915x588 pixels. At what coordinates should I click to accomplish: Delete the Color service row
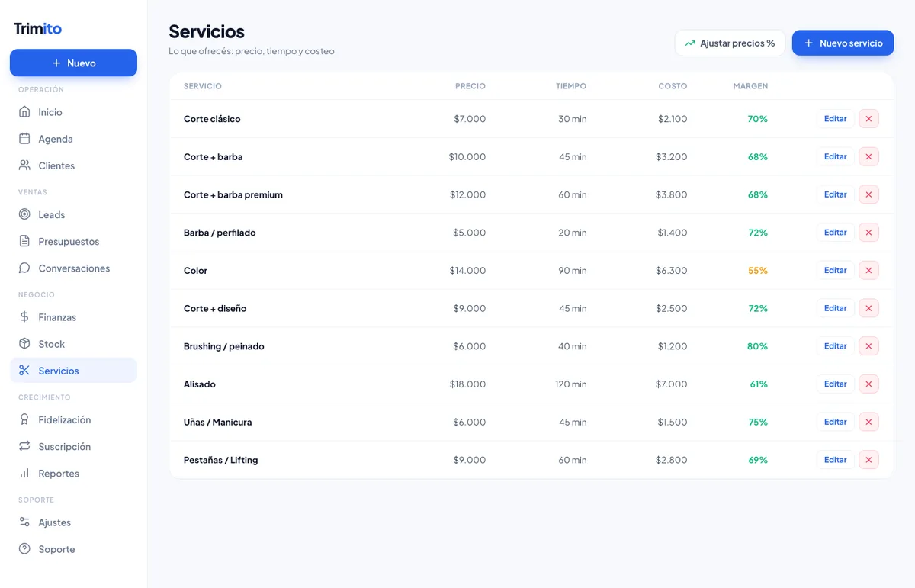click(868, 270)
